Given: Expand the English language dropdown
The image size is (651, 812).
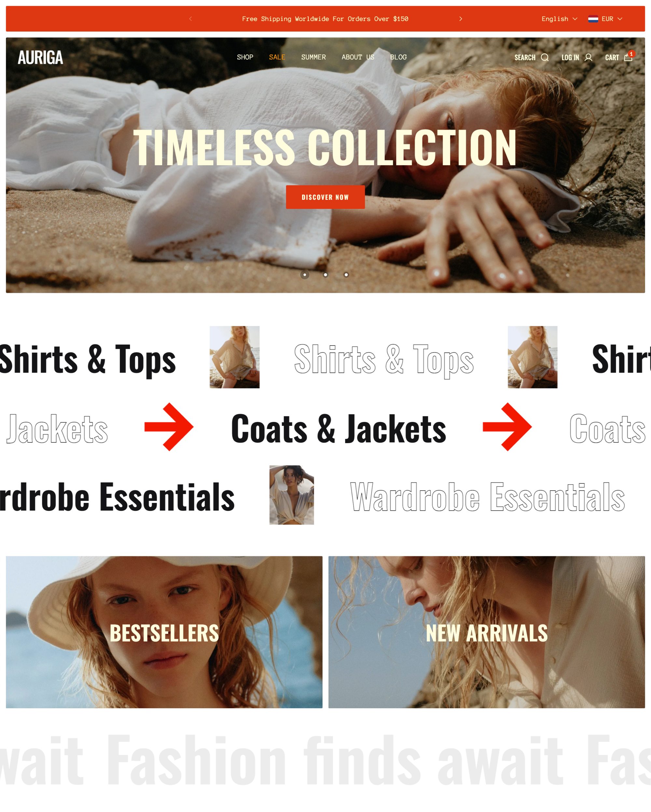Looking at the screenshot, I should (x=559, y=19).
